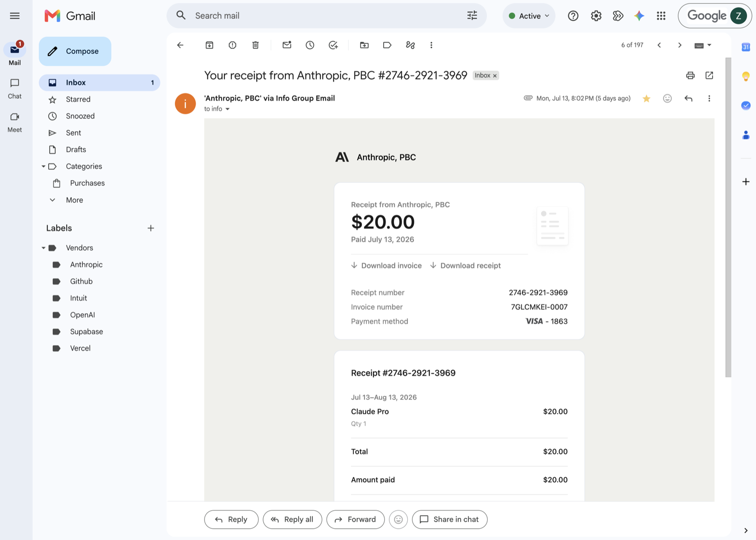Collapse the Categories section
The image size is (756, 540).
click(x=43, y=166)
